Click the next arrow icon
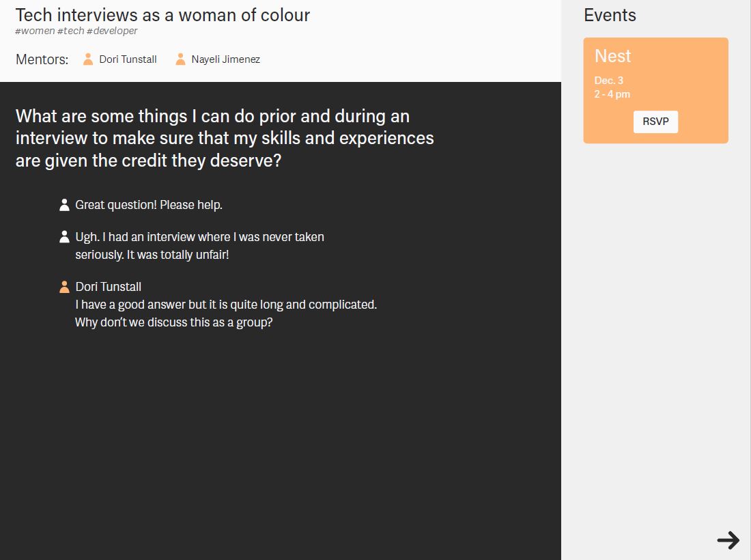Viewport: 751px width, 560px height. pos(728,540)
